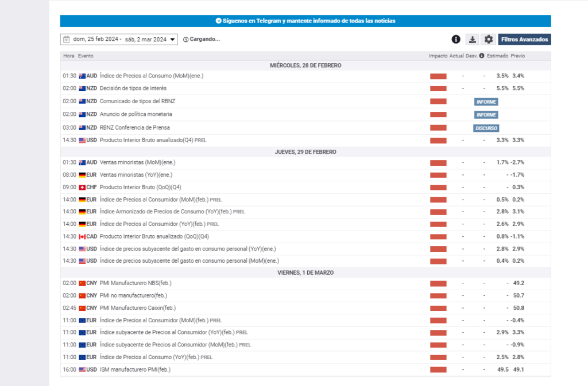Click the Telegram icon in the blue banner
This screenshot has width=588, height=386.
[218, 21]
